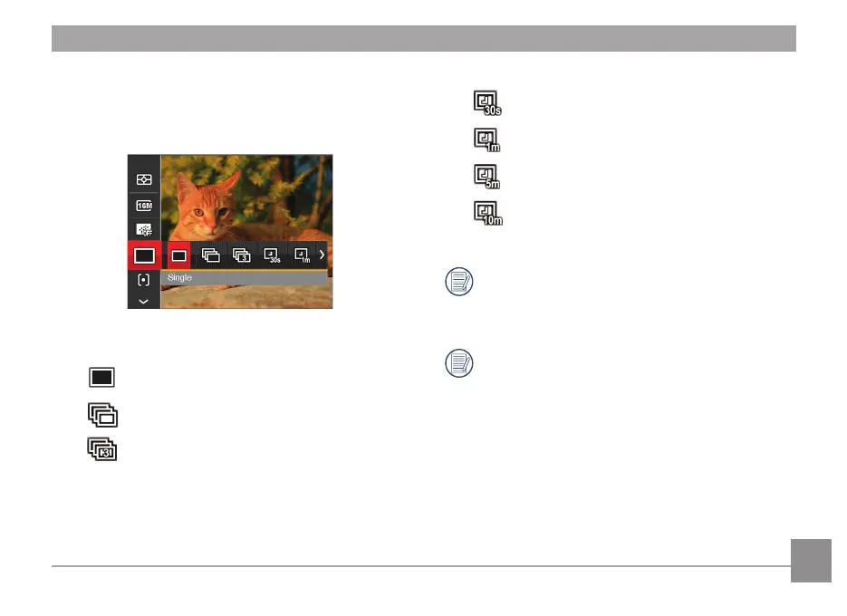Open the 16M image size setting
This screenshot has height=616, width=847.
pyautogui.click(x=144, y=206)
